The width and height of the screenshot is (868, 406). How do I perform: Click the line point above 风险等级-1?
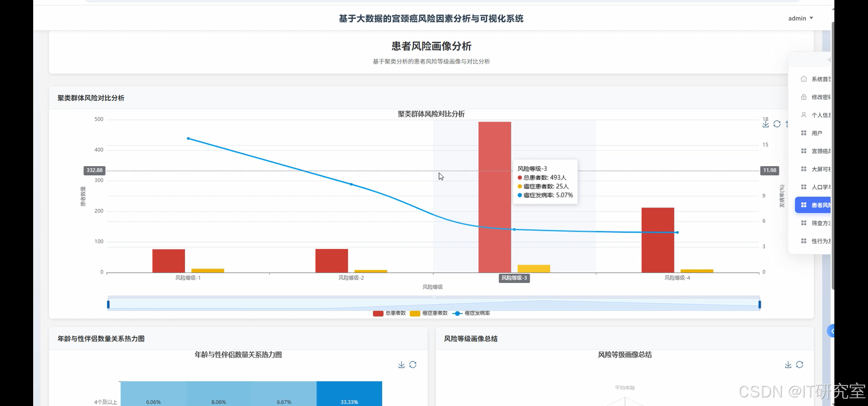(188, 139)
